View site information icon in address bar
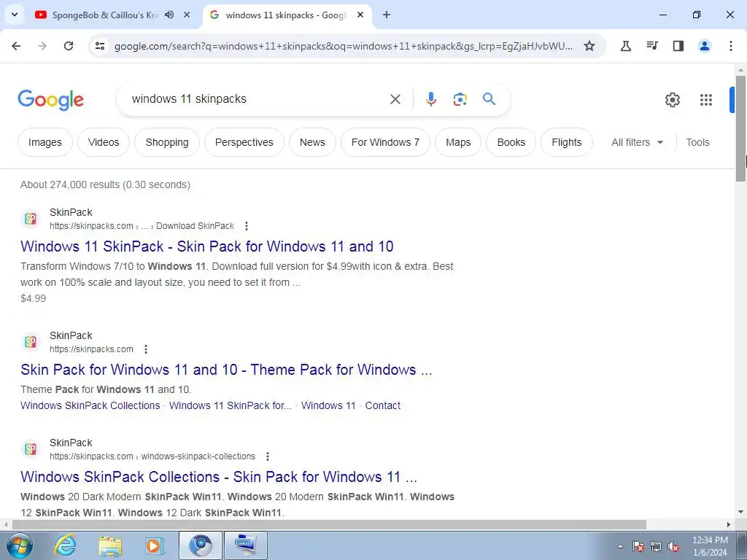747x560 pixels. point(99,46)
